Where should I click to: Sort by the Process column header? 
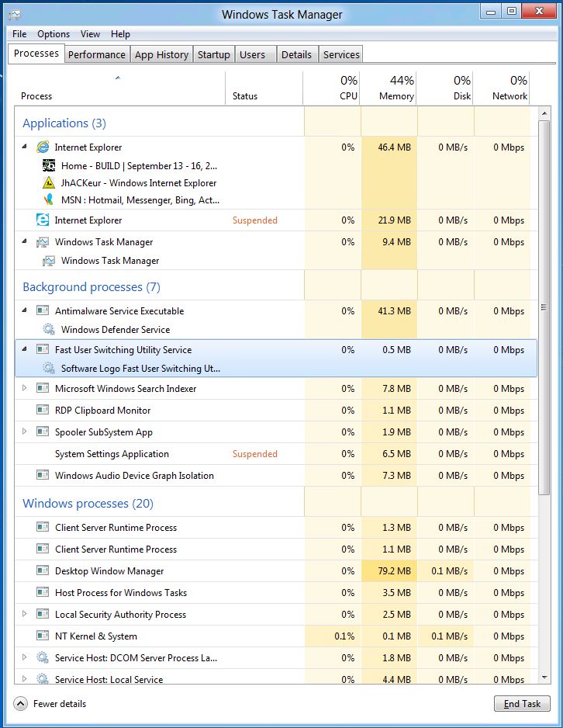(x=119, y=88)
